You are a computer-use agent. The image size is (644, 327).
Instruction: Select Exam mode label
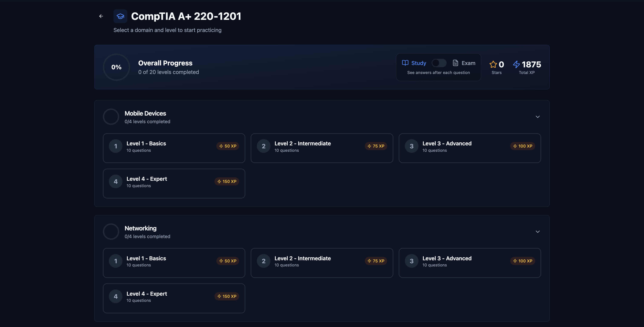pos(468,63)
